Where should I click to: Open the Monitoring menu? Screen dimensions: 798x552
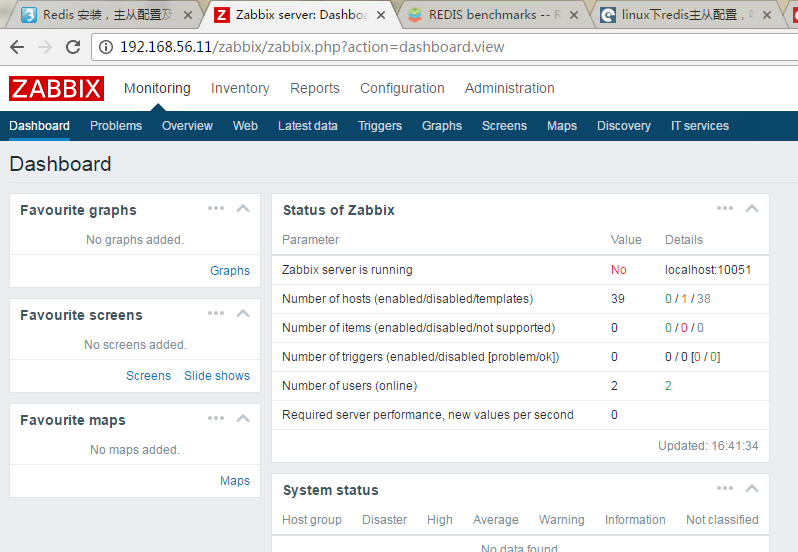pyautogui.click(x=157, y=89)
